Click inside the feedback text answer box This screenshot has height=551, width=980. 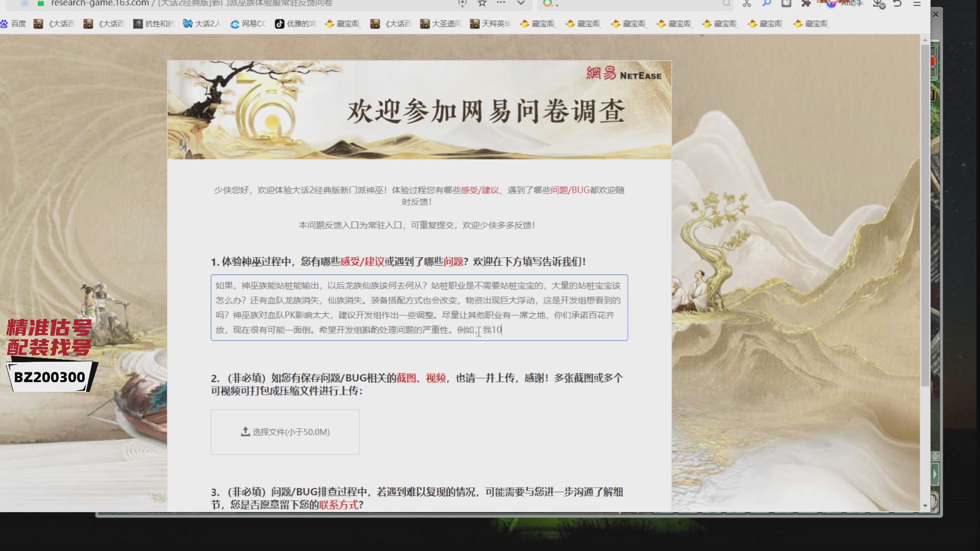(x=419, y=307)
